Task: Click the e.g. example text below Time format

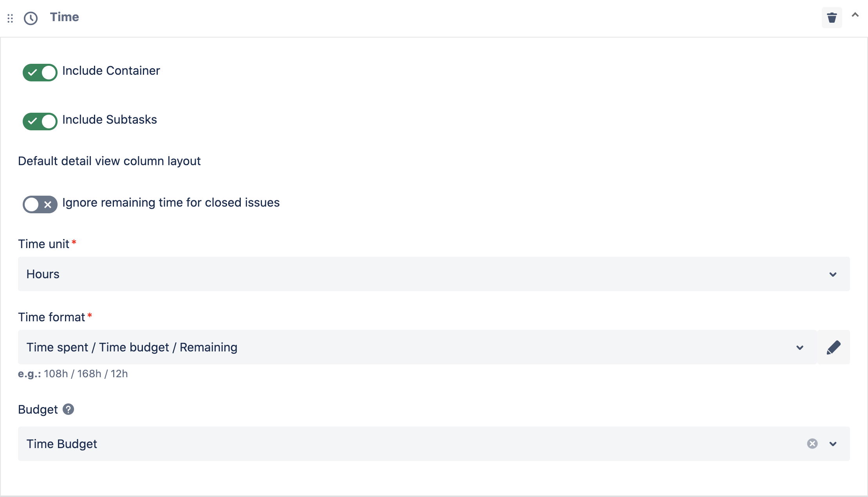Action: [x=72, y=374]
